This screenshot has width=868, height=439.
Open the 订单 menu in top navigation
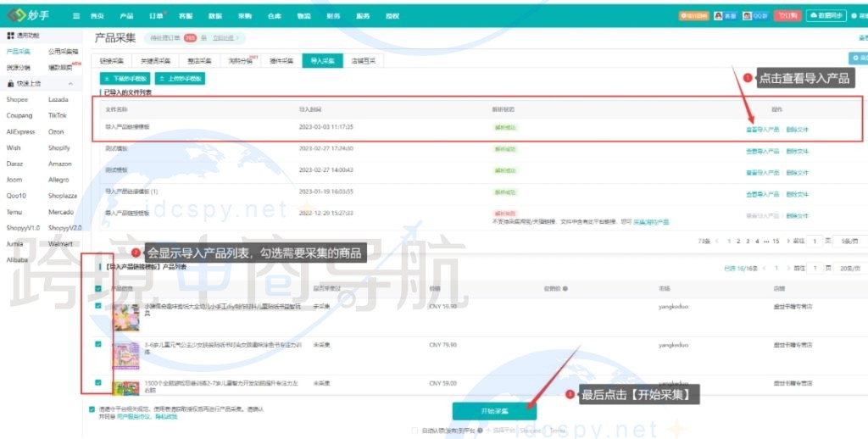click(156, 16)
